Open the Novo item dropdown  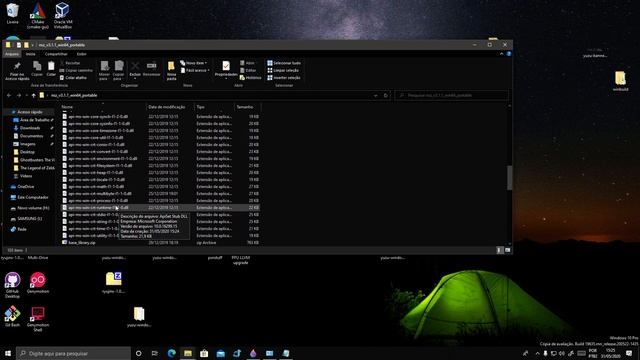click(x=193, y=63)
